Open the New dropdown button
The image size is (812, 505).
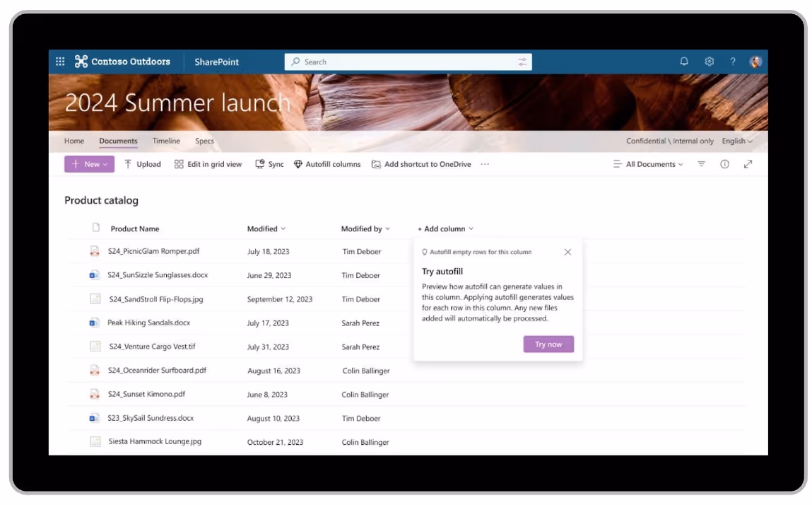[89, 164]
